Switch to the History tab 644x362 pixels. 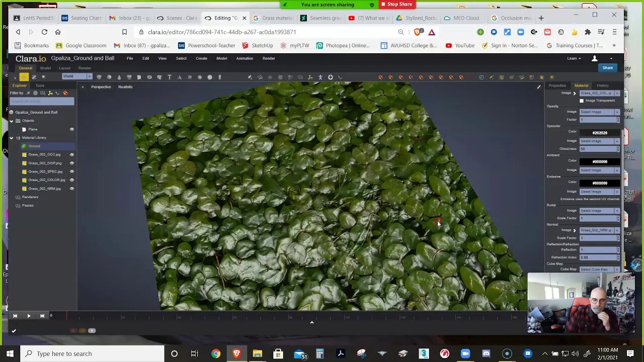(x=602, y=85)
